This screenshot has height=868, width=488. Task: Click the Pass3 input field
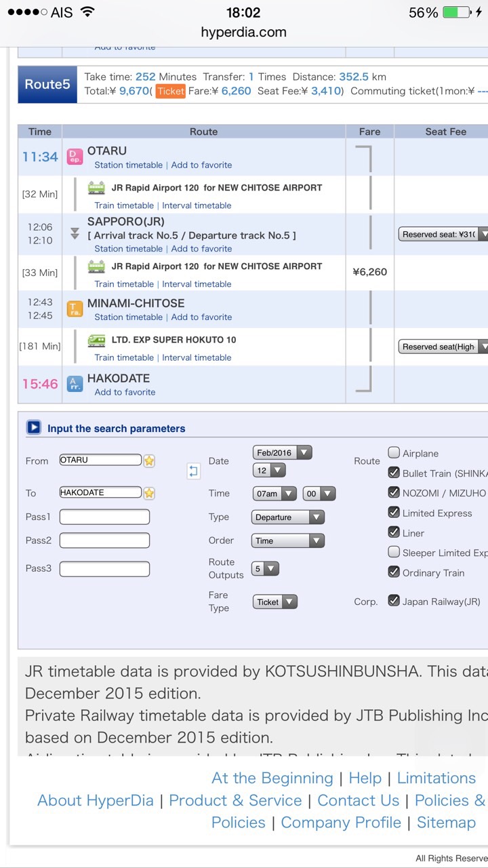[x=104, y=568]
